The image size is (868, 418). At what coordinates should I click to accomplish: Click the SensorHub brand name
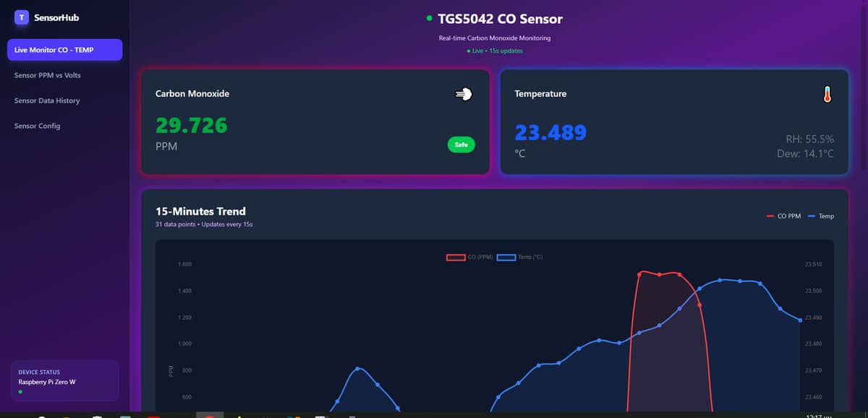point(56,17)
